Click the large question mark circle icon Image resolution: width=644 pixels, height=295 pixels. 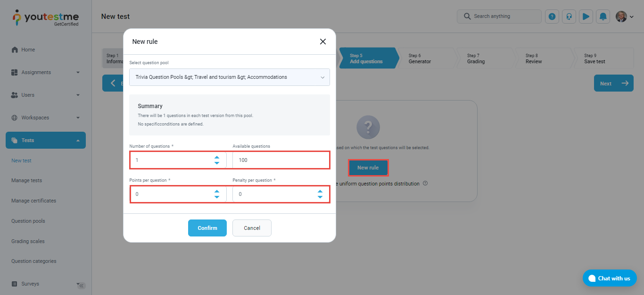click(368, 127)
